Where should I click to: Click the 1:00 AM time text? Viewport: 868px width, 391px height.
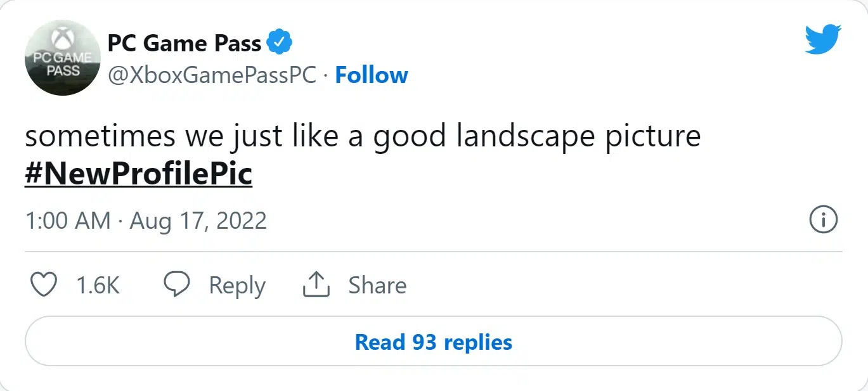(67, 221)
